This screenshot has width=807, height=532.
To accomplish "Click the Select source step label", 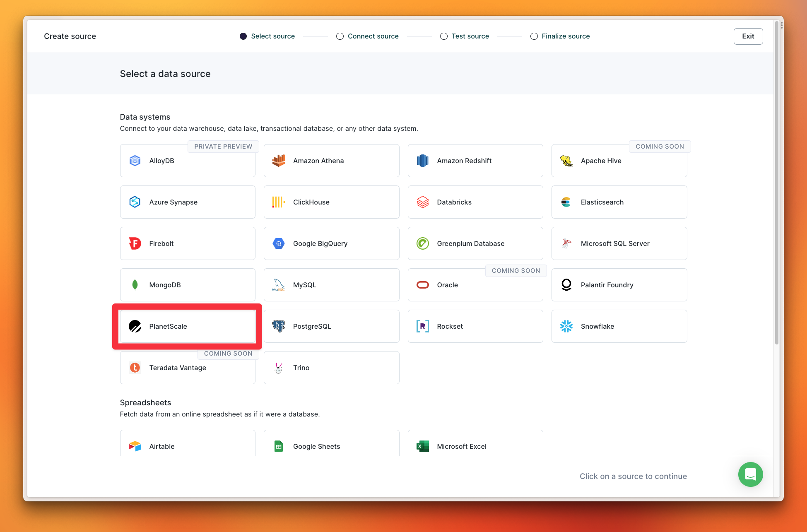I will click(x=273, y=36).
